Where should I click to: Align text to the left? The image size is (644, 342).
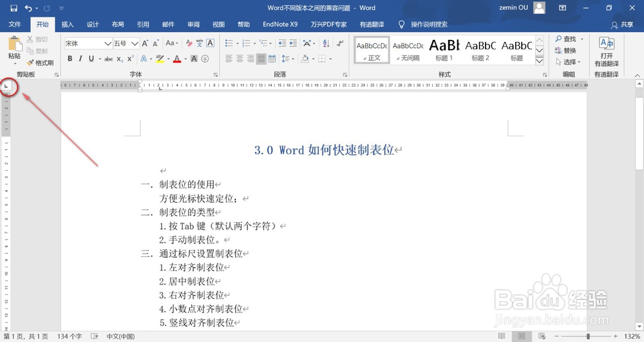coord(229,59)
